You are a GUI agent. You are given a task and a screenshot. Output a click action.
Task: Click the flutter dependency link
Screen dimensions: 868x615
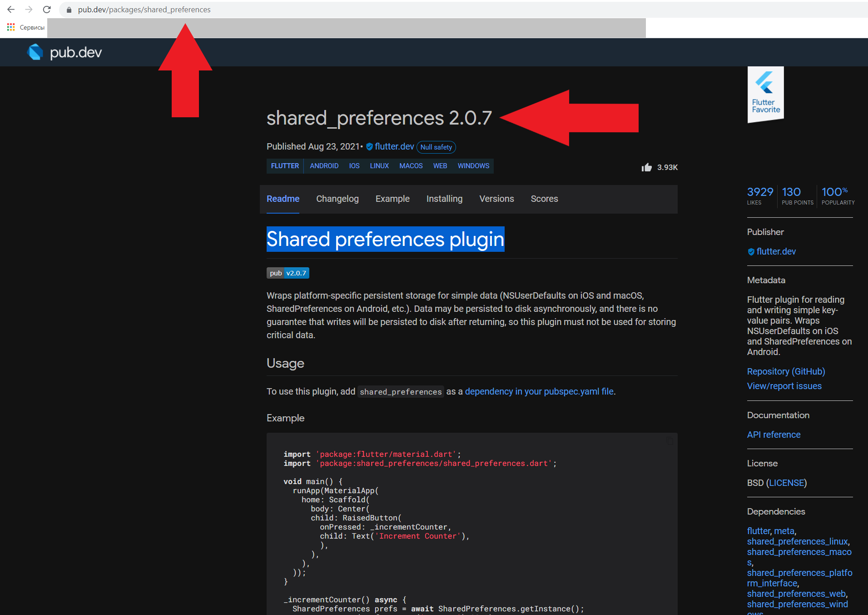coord(759,531)
